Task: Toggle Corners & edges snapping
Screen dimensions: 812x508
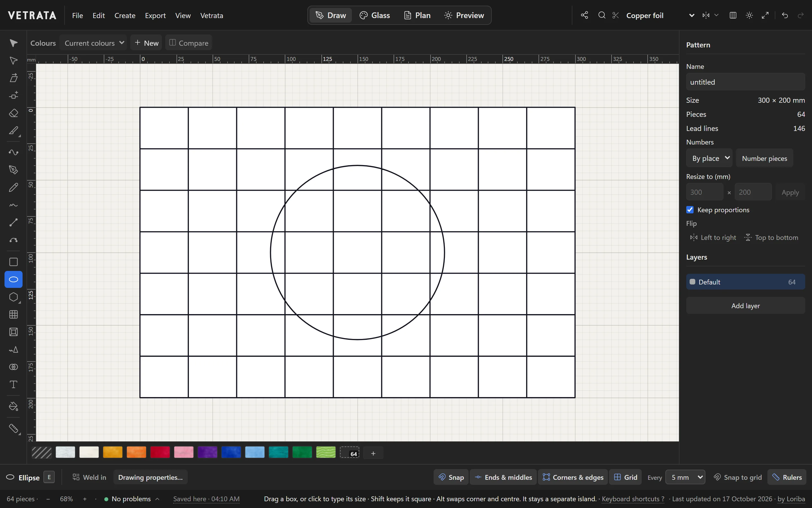Action: pyautogui.click(x=573, y=477)
